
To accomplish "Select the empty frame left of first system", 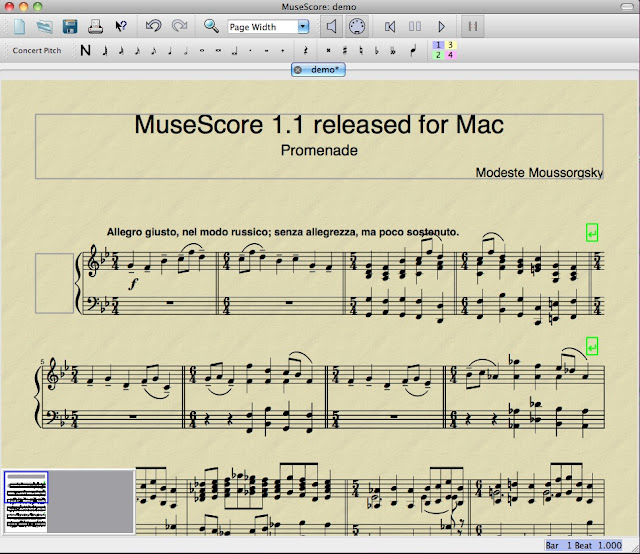I will click(54, 283).
